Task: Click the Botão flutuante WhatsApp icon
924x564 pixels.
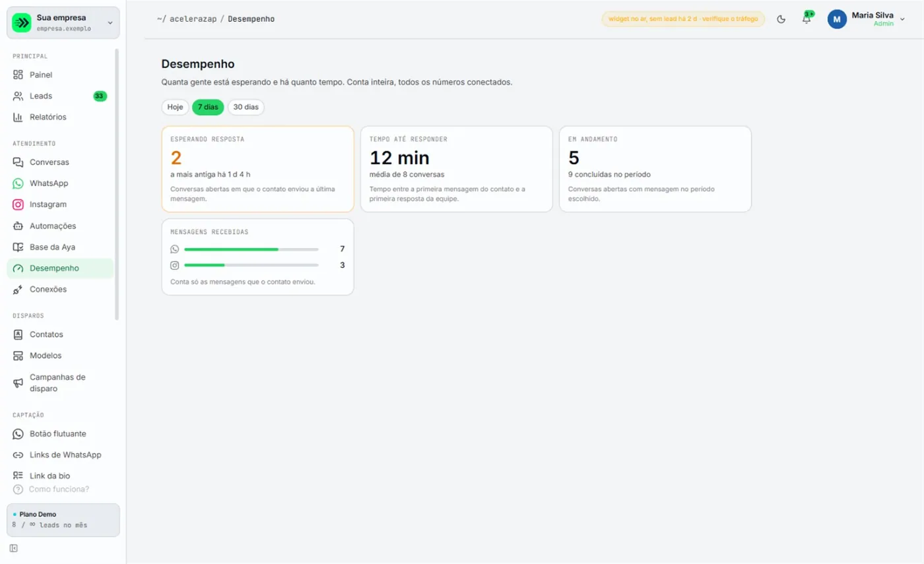Action: pyautogui.click(x=18, y=433)
